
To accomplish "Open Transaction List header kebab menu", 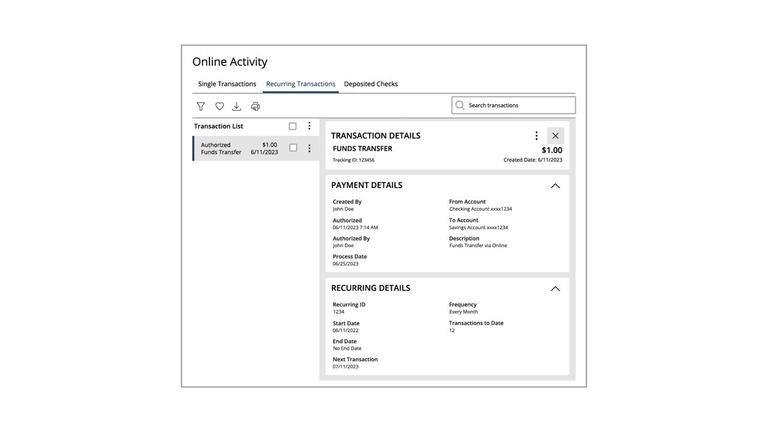I will (309, 126).
